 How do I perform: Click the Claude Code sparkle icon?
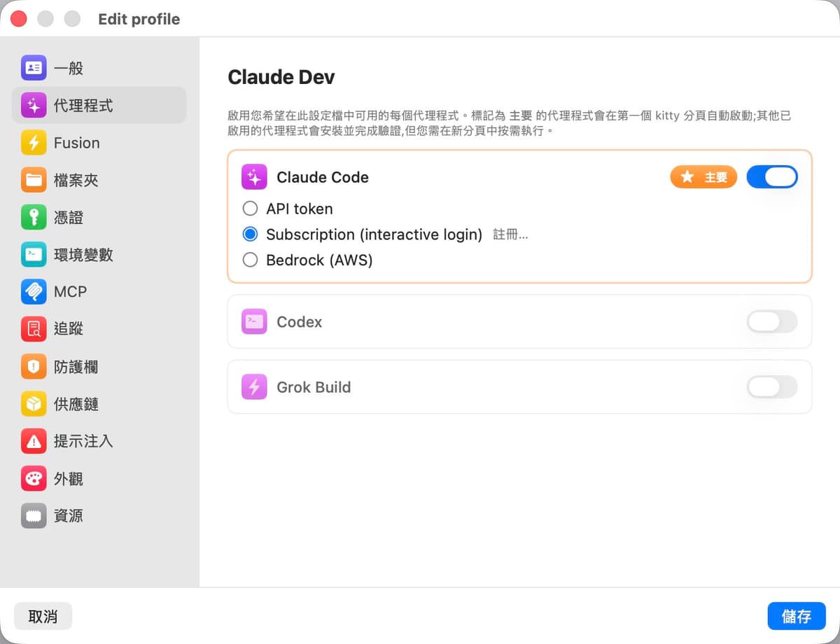(254, 178)
